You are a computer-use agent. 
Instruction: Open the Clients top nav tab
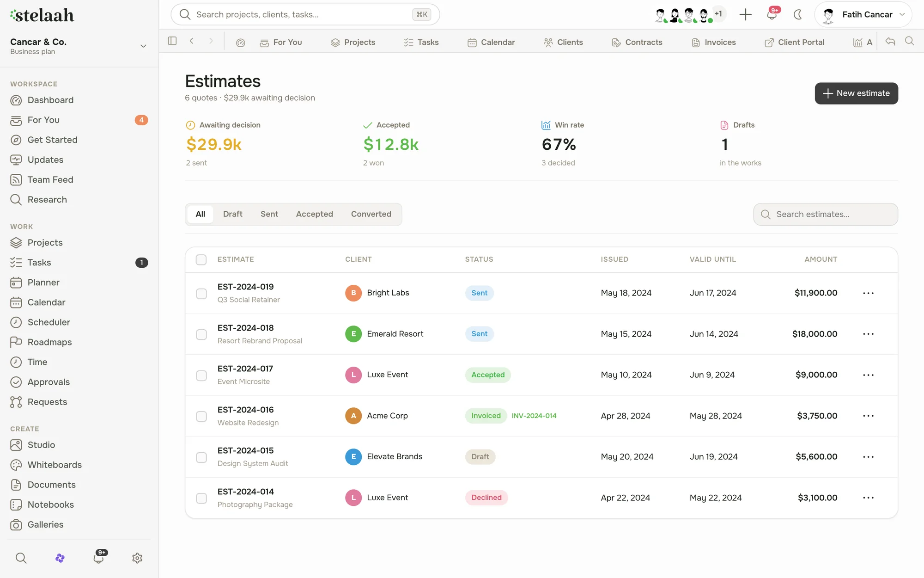tap(563, 42)
